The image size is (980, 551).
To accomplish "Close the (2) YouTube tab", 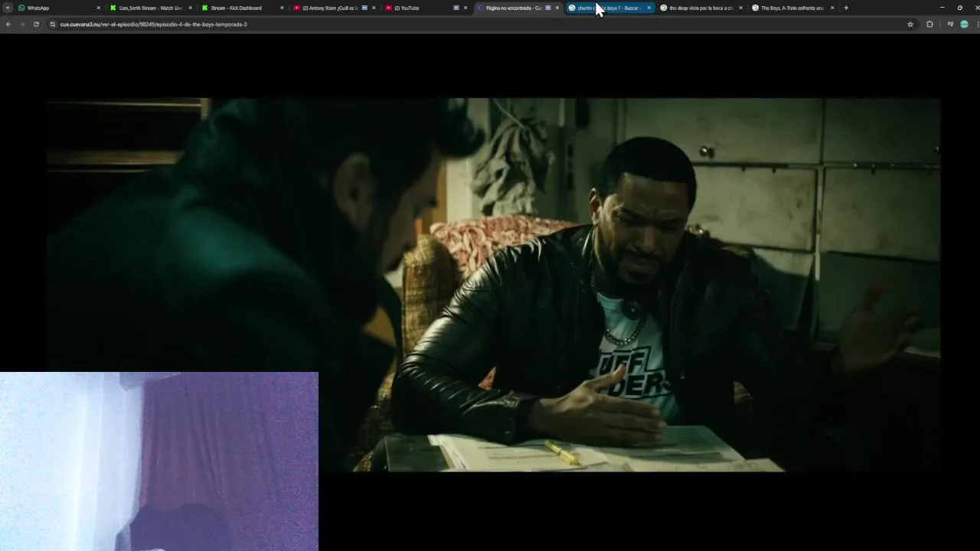I will click(465, 8).
